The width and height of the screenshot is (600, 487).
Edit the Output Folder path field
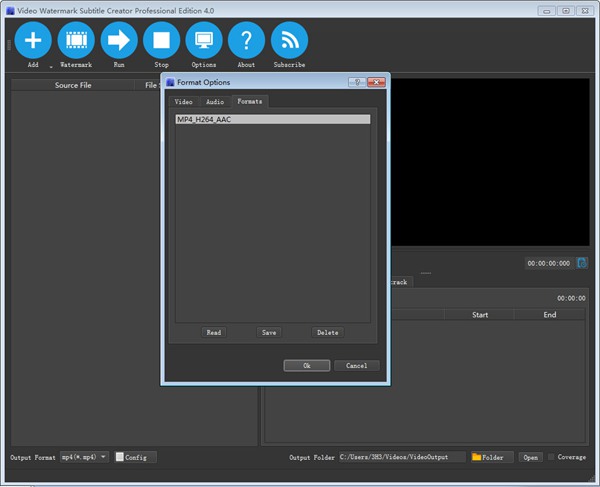[402, 457]
